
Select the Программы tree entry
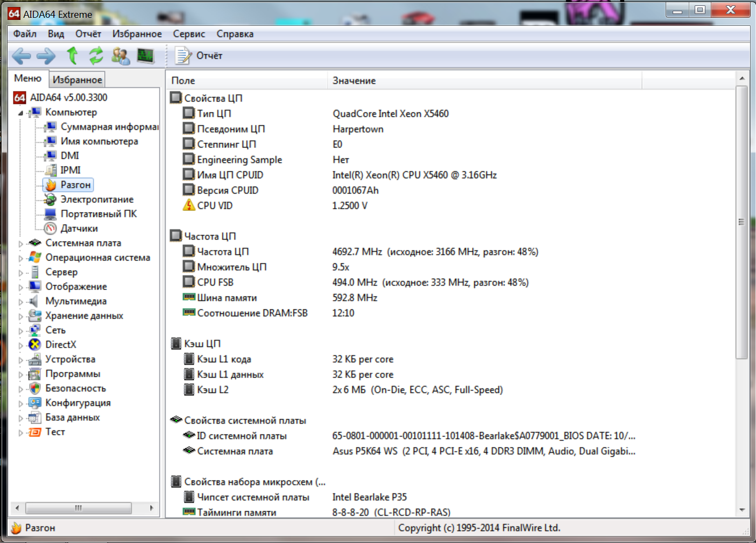point(73,373)
